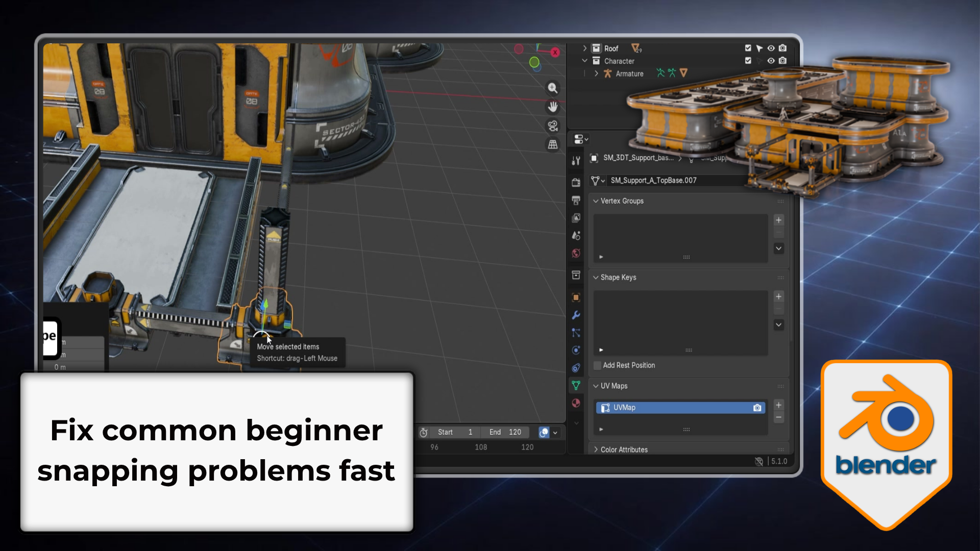Click the UVMap active render camera icon
This screenshot has width=980, height=551.
(x=757, y=408)
